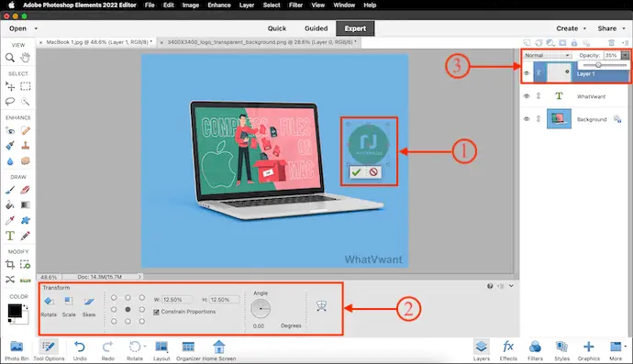Select the top-right reference point
This screenshot has width=633, height=364.
tap(141, 298)
